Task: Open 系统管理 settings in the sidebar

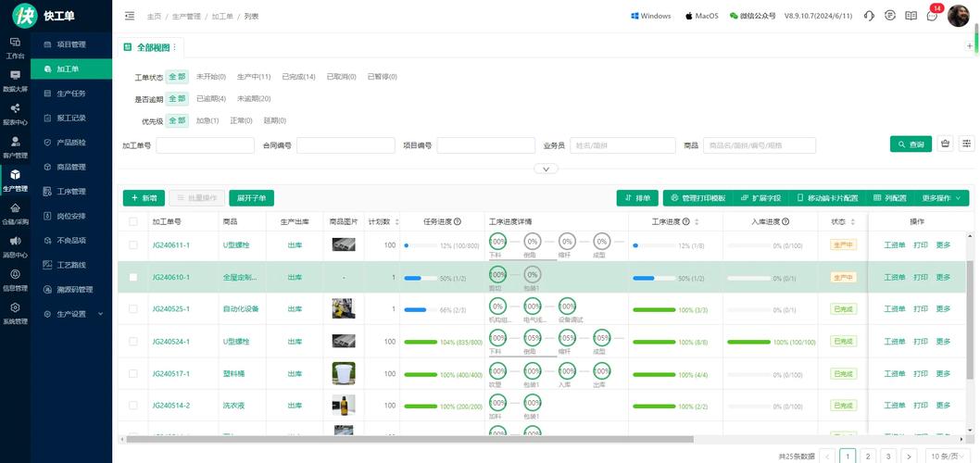Action: point(15,313)
